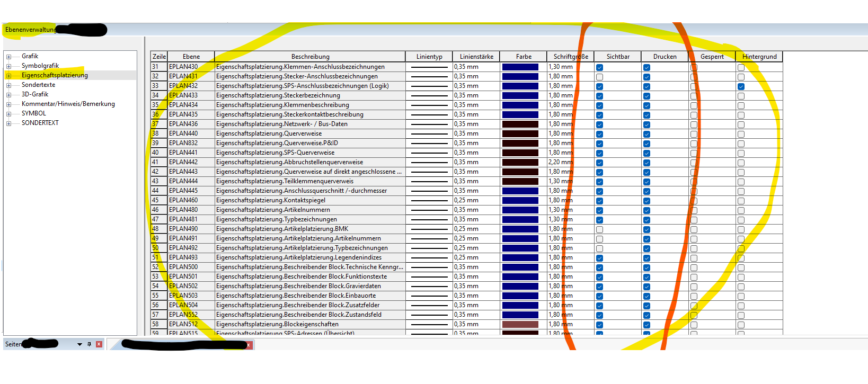The image size is (868, 384).
Task: Toggle Drucken checkbox for EPLAN552
Action: click(x=646, y=315)
